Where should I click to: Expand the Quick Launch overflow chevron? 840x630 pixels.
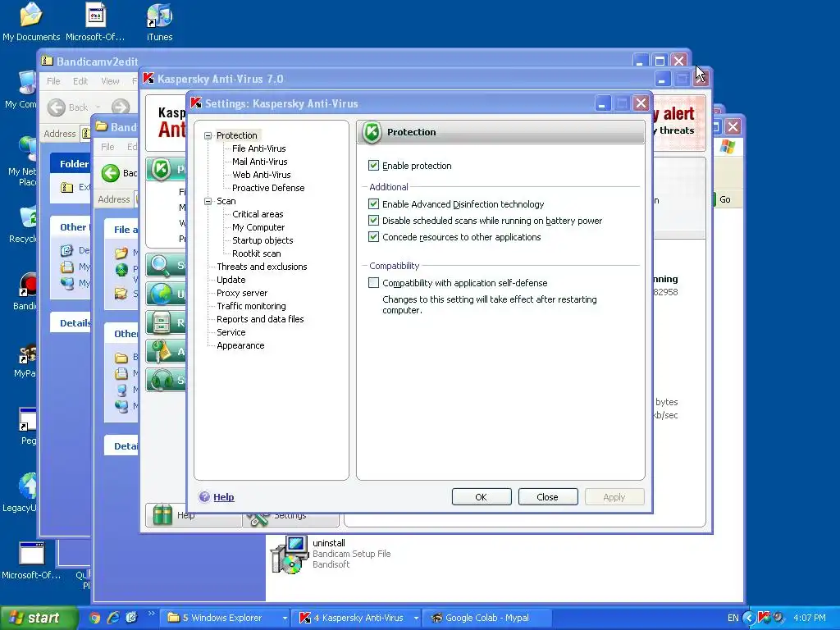click(152, 614)
